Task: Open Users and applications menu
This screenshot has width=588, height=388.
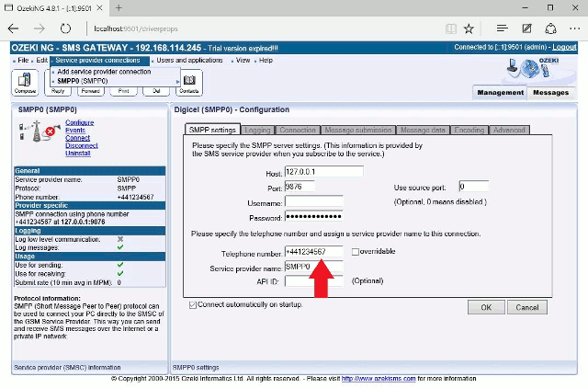Action: coord(189,60)
